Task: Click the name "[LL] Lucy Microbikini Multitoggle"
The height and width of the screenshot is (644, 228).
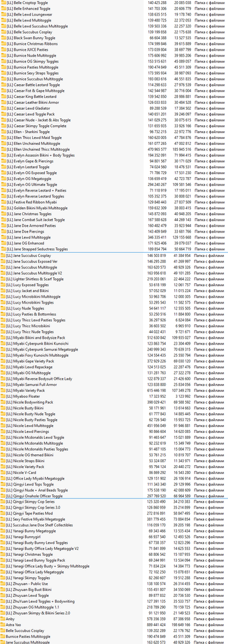Action: pos(33,296)
